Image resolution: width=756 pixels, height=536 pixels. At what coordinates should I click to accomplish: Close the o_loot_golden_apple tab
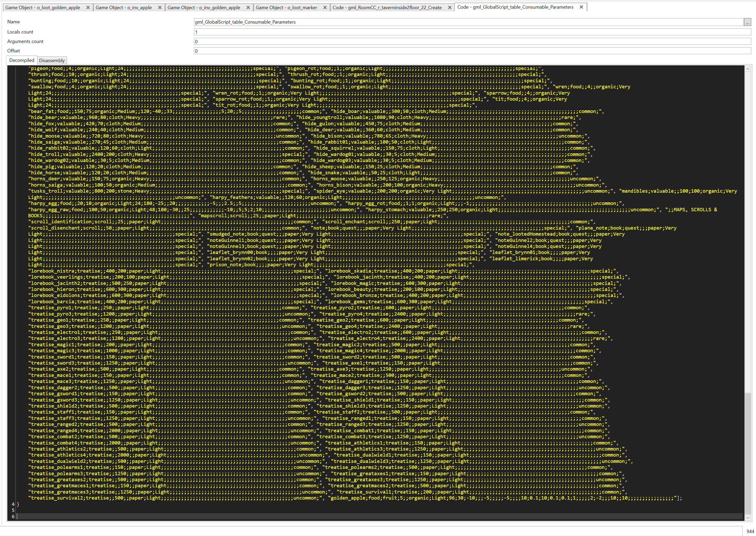(x=88, y=8)
